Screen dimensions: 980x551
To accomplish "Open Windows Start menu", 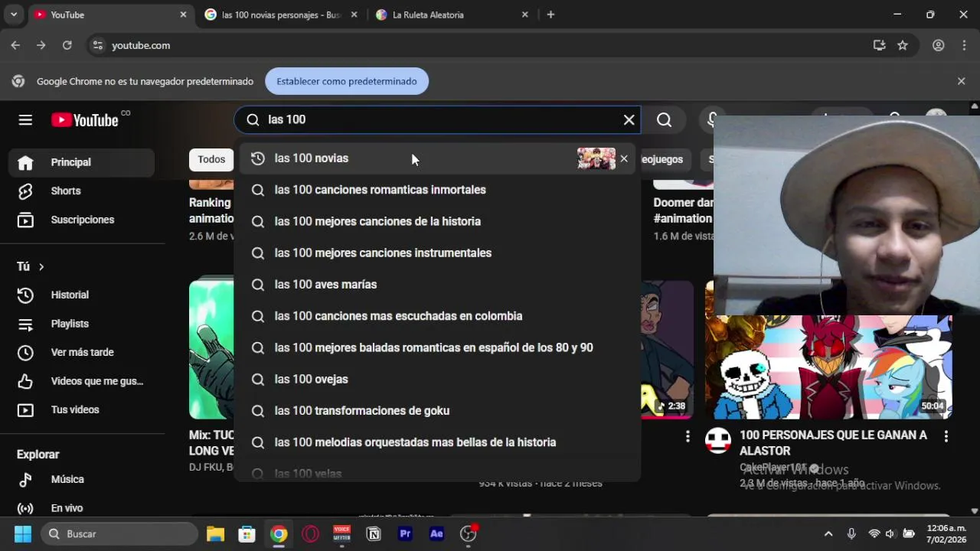I will pos(23,533).
